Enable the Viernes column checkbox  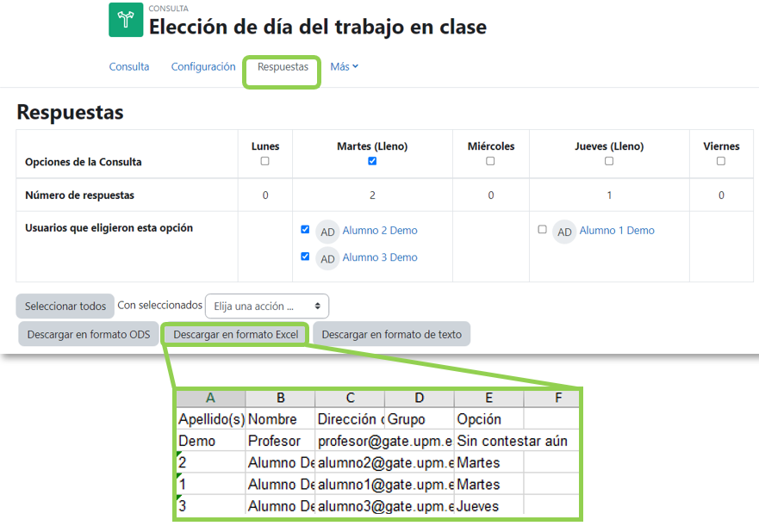pyautogui.click(x=720, y=161)
